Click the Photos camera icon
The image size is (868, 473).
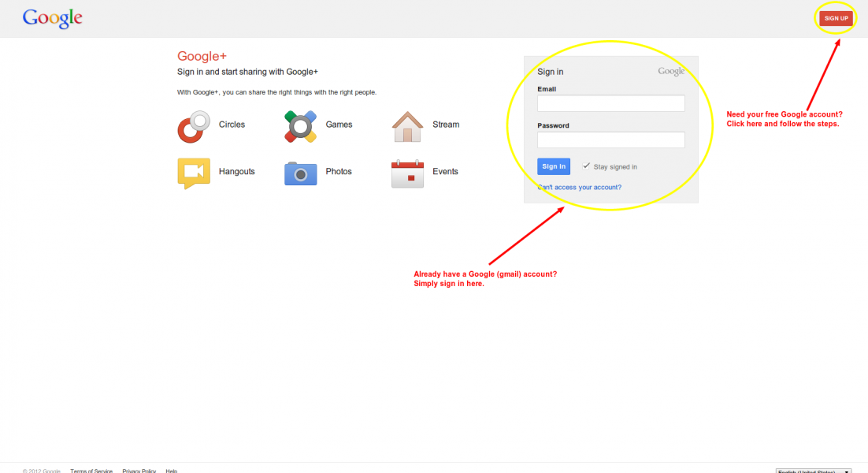(x=300, y=173)
